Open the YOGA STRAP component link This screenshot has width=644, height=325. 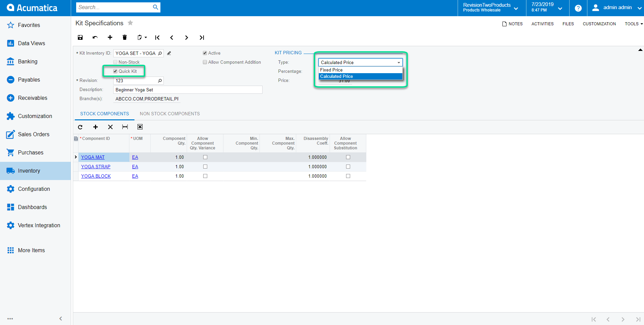96,167
